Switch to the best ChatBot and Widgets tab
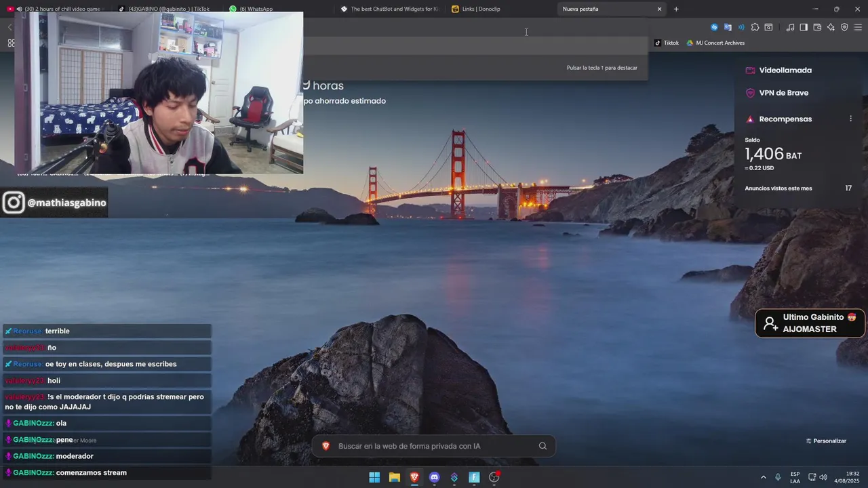The height and width of the screenshot is (488, 868). click(x=389, y=9)
